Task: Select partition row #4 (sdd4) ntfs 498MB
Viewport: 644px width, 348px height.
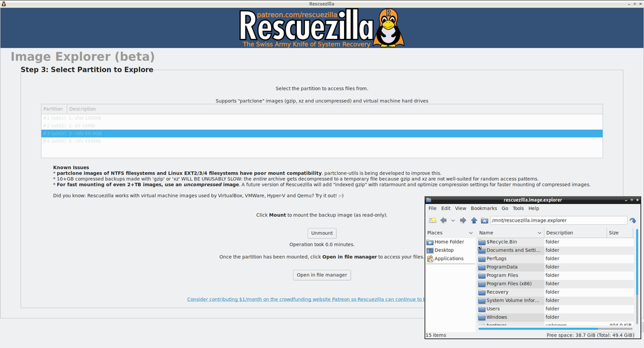Action: (x=322, y=141)
